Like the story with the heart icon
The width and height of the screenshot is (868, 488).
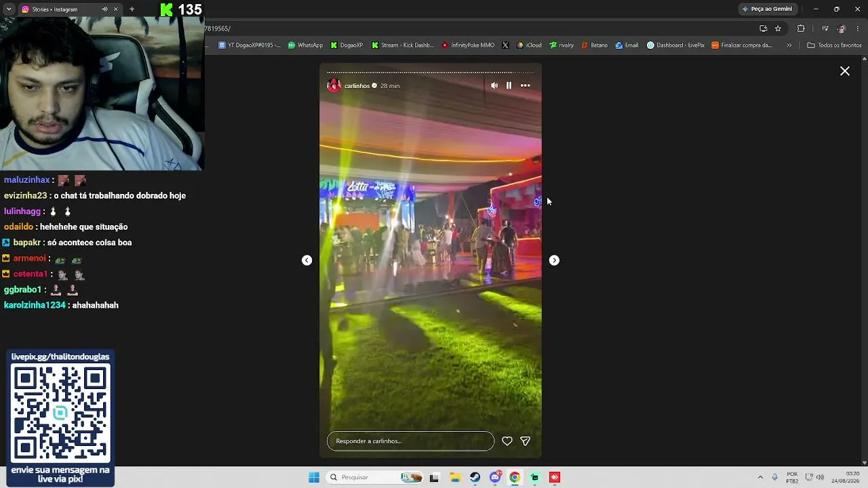point(507,441)
